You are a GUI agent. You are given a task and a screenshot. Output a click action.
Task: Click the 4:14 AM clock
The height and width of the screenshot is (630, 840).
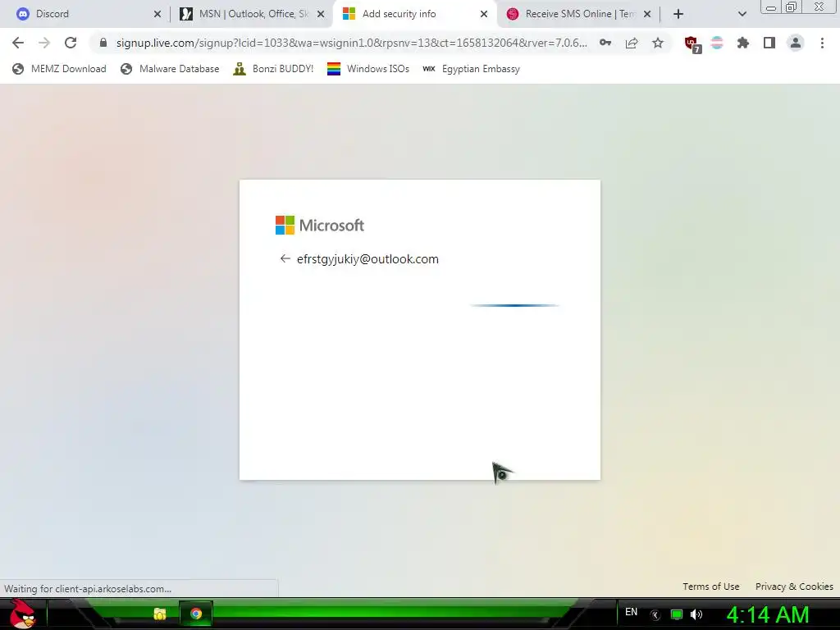coord(768,615)
